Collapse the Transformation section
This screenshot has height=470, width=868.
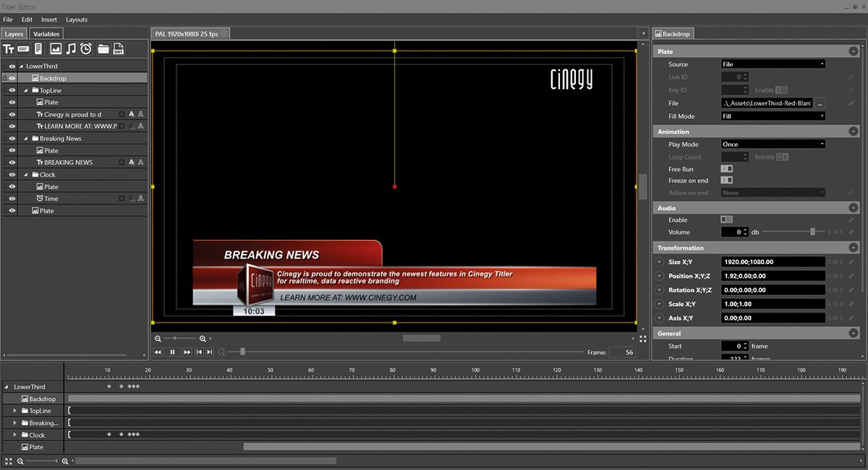[853, 248]
